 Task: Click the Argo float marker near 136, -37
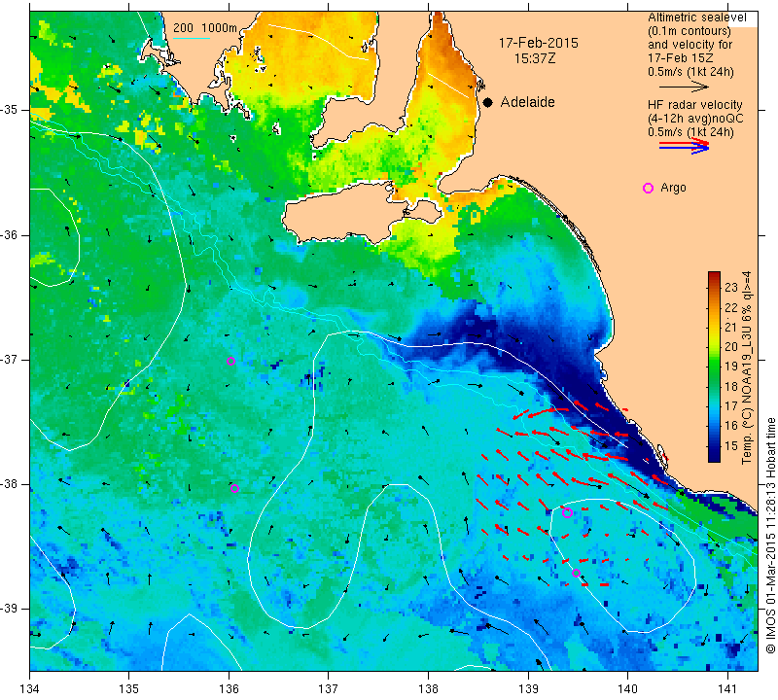[230, 361]
